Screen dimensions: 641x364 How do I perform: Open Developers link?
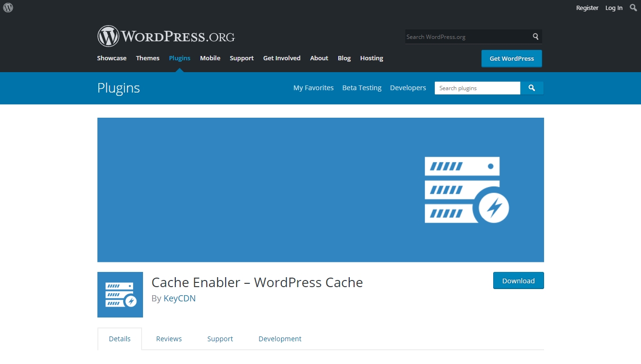[x=408, y=88]
